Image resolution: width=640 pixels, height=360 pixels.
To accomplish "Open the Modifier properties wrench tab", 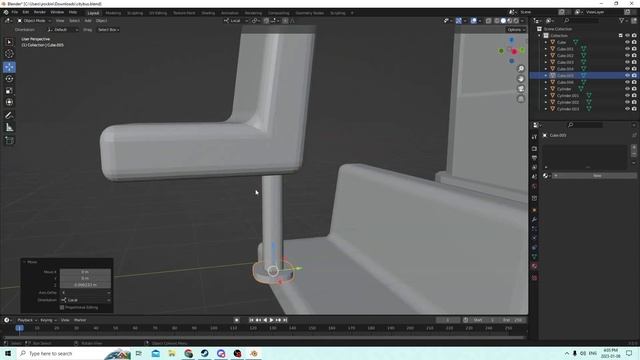I will click(534, 220).
